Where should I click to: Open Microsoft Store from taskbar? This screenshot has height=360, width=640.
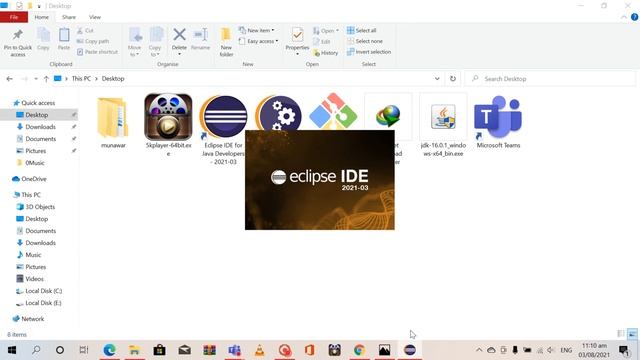(x=159, y=350)
